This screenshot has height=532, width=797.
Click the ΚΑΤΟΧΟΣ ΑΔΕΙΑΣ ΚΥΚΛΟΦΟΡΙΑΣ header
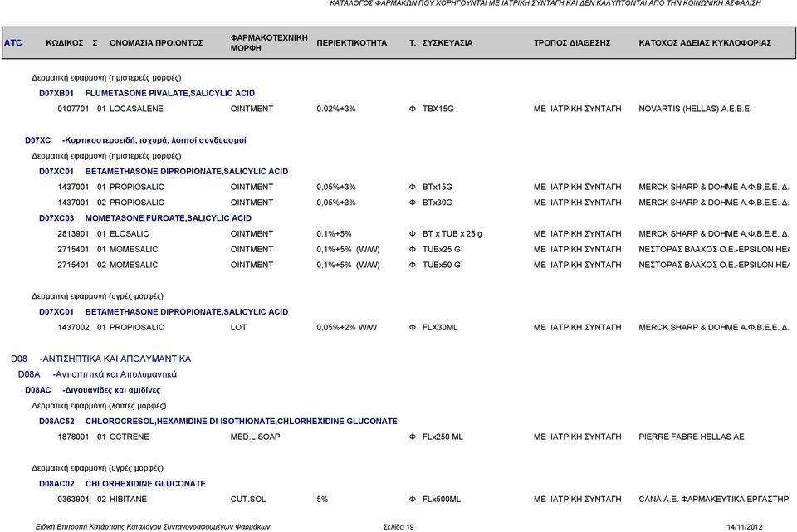click(x=705, y=42)
